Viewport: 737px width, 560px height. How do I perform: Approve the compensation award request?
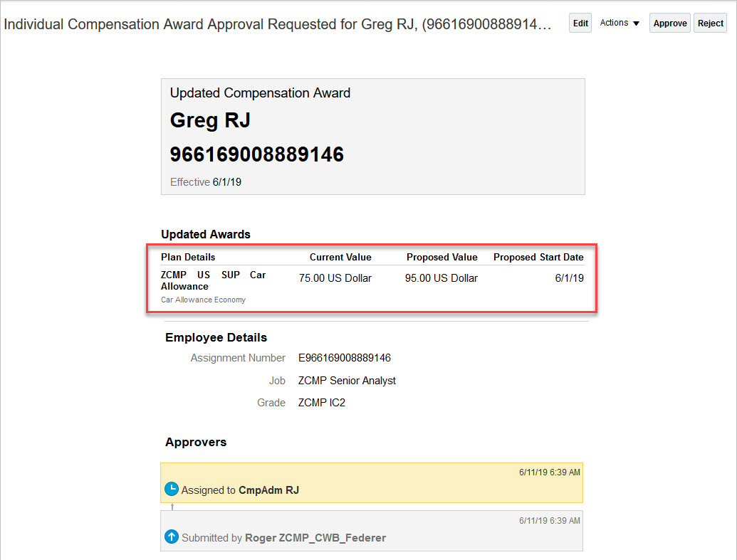[669, 23]
